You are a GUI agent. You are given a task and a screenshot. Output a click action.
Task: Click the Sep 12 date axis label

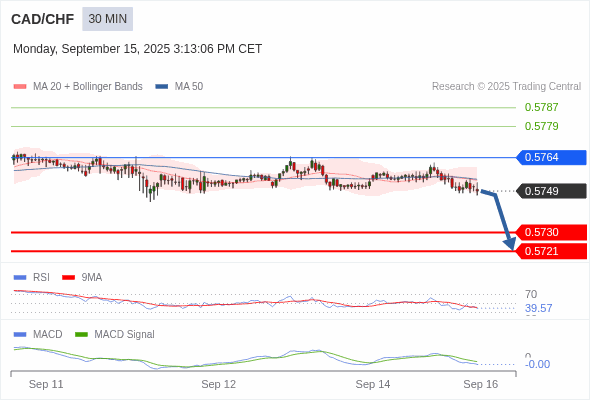(219, 384)
